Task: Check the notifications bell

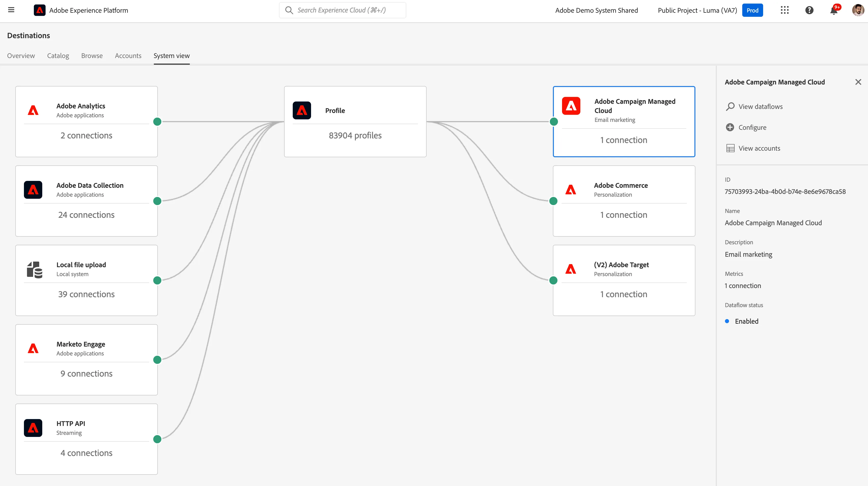Action: click(x=834, y=10)
